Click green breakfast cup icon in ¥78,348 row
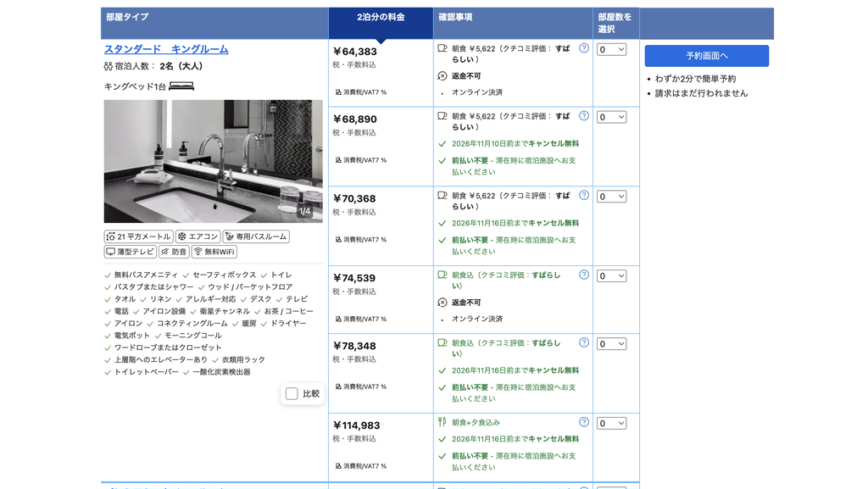Image resolution: width=868 pixels, height=489 pixels. pyautogui.click(x=442, y=343)
